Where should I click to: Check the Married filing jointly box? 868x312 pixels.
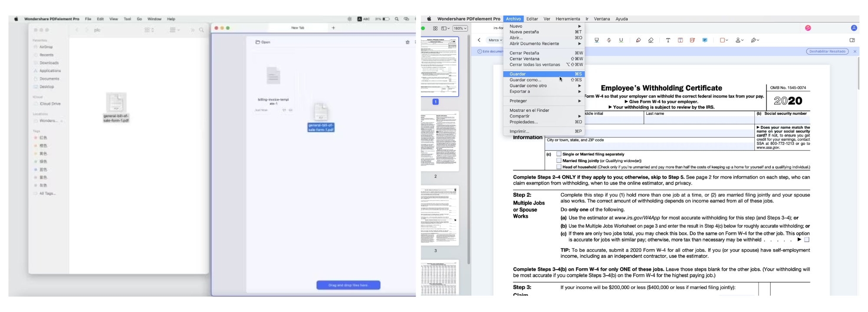tap(559, 160)
